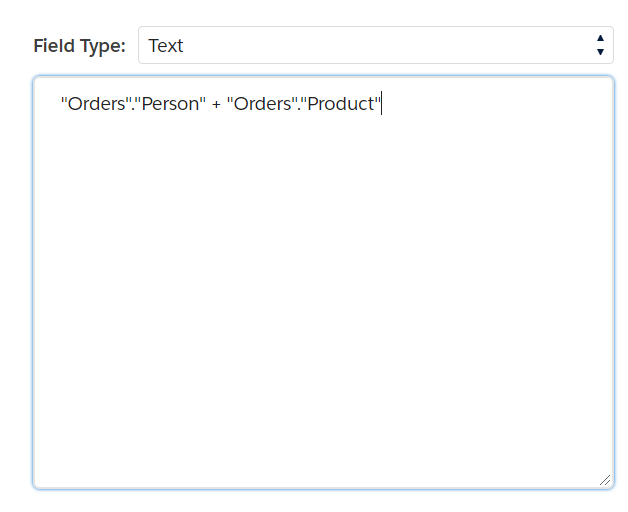Screen dimensions: 628x512
Task: Click the downward arrow in the Field Type selector
Action: [600, 52]
